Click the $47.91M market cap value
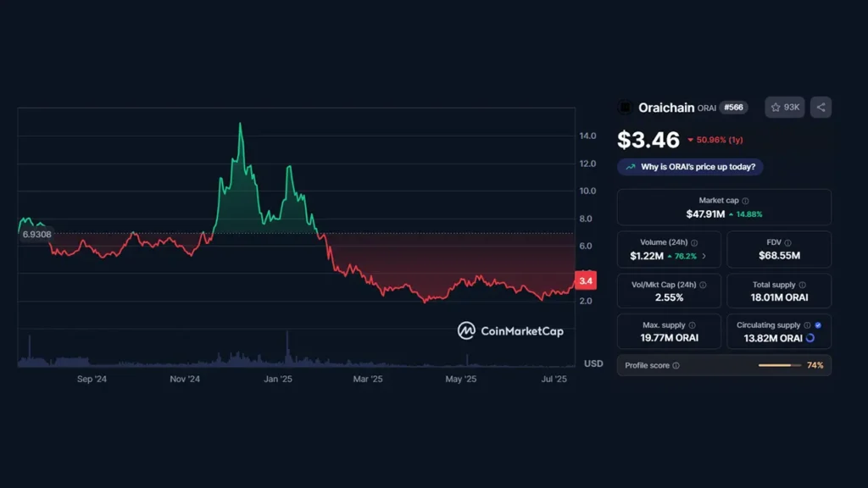 pos(705,214)
